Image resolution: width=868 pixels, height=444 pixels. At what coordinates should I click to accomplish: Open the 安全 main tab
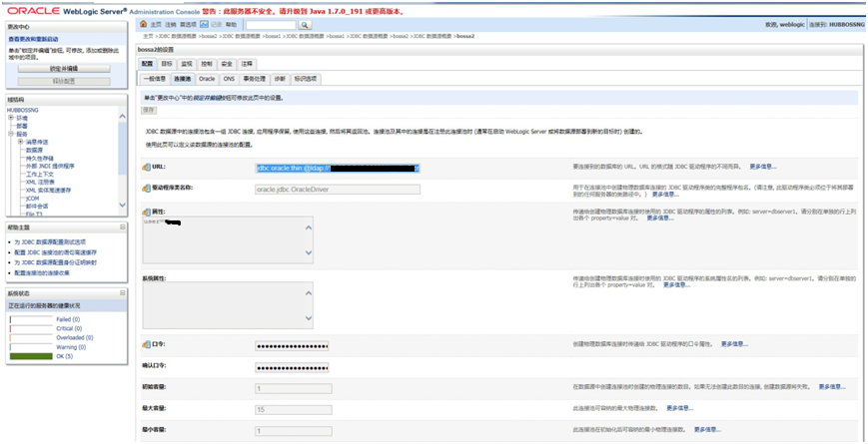click(x=227, y=64)
